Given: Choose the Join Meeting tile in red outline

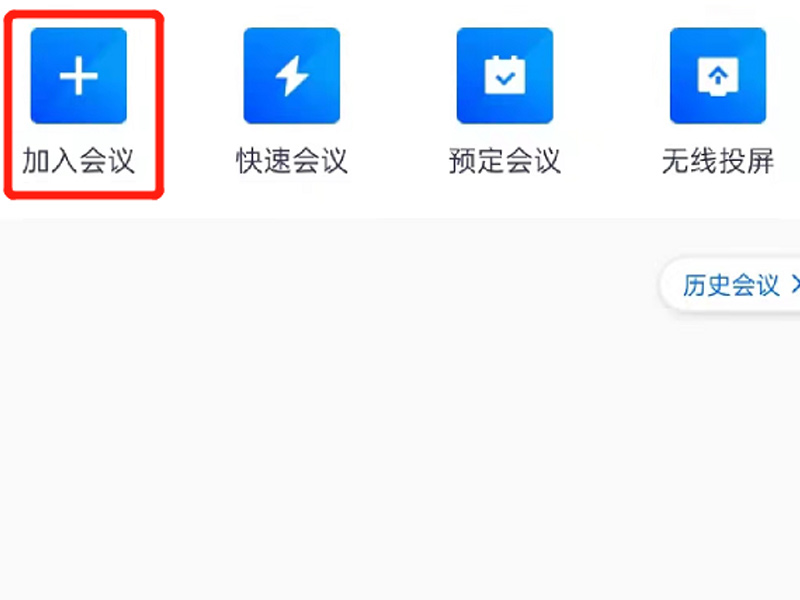Looking at the screenshot, I should (x=84, y=105).
